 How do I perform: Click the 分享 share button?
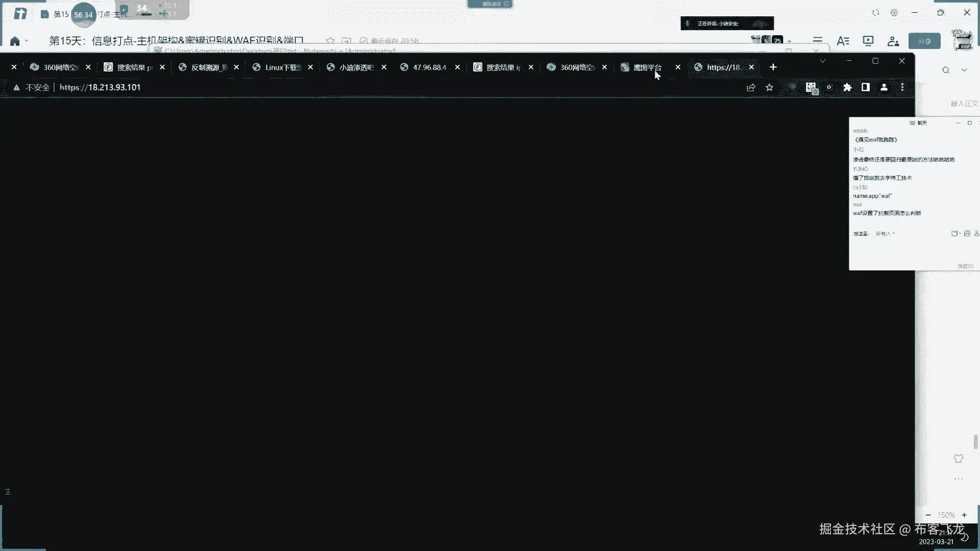tap(924, 41)
